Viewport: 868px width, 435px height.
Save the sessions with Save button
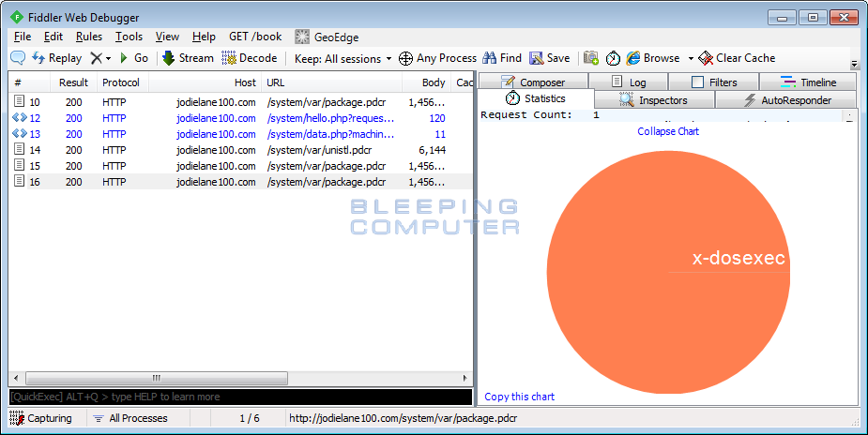coord(550,58)
